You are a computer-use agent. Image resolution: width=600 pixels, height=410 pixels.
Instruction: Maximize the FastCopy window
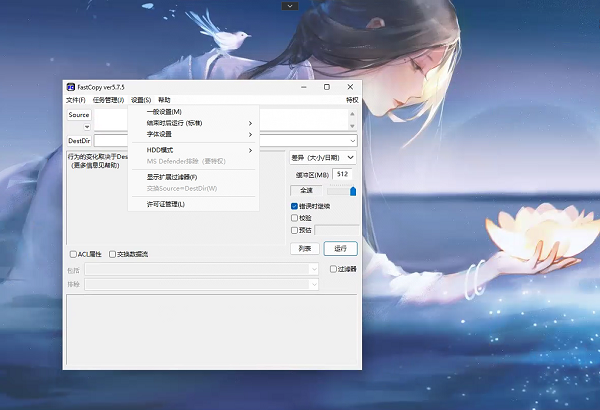[327, 87]
